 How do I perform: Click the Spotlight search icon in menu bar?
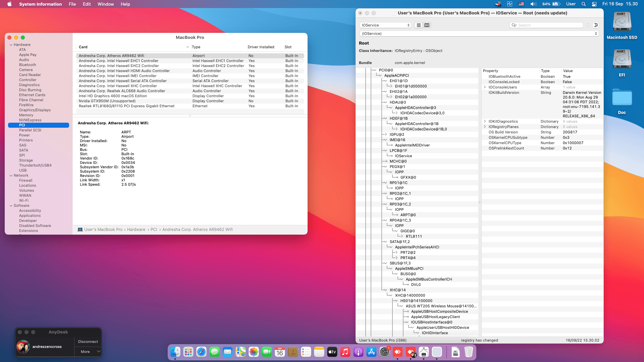pos(584,4)
